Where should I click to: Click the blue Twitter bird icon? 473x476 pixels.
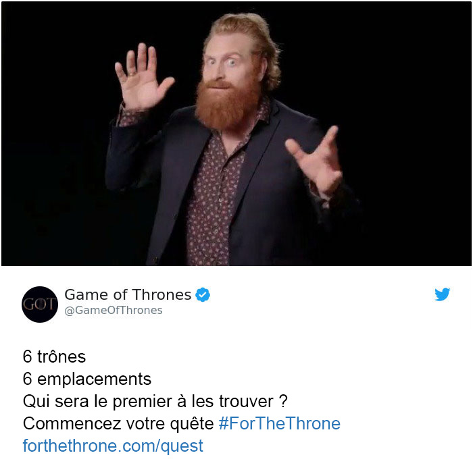[x=442, y=294]
